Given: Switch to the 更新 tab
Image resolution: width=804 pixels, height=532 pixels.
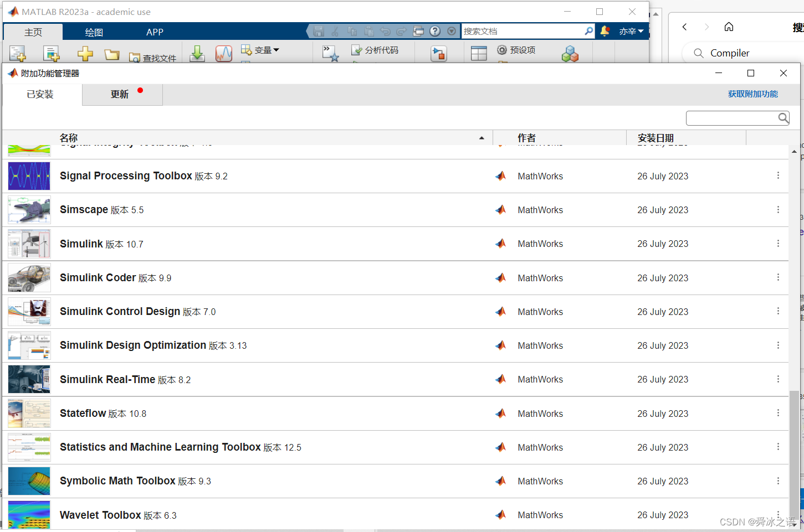Looking at the screenshot, I should (122, 95).
